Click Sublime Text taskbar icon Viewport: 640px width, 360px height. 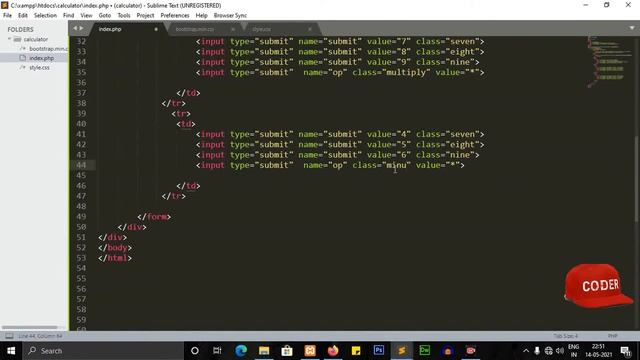click(402, 351)
